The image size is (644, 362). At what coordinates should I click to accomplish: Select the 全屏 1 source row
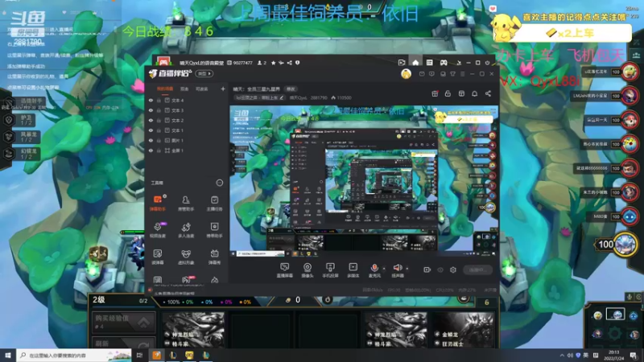(x=187, y=150)
